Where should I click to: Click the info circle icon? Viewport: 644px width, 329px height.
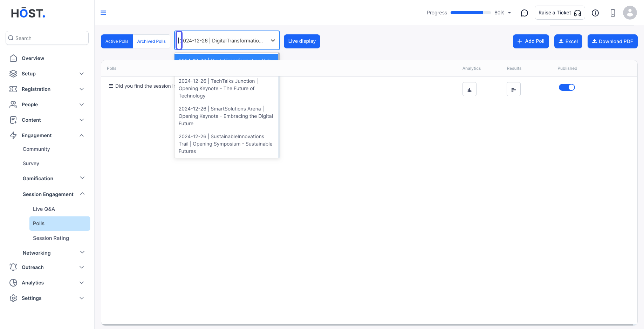[595, 13]
